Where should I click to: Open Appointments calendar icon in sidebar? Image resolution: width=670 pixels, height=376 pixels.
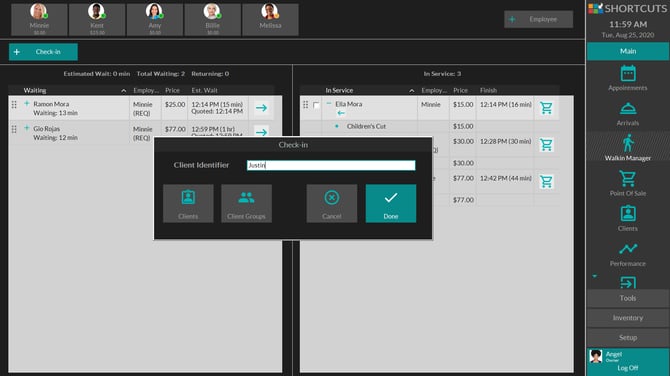point(628,73)
